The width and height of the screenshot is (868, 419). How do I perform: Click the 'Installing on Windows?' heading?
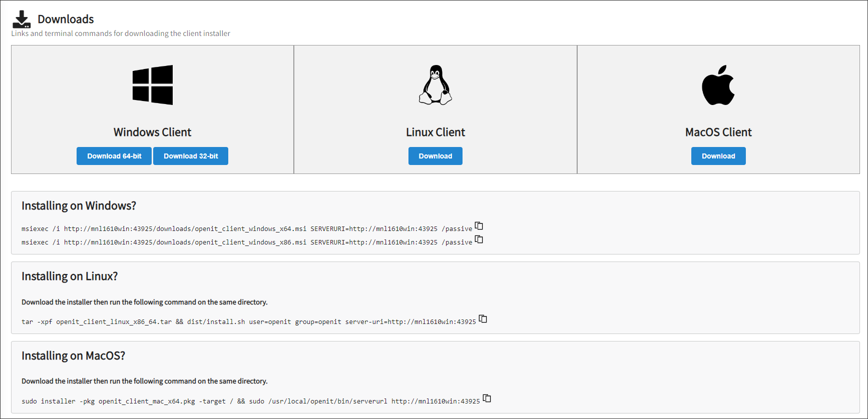click(x=79, y=205)
